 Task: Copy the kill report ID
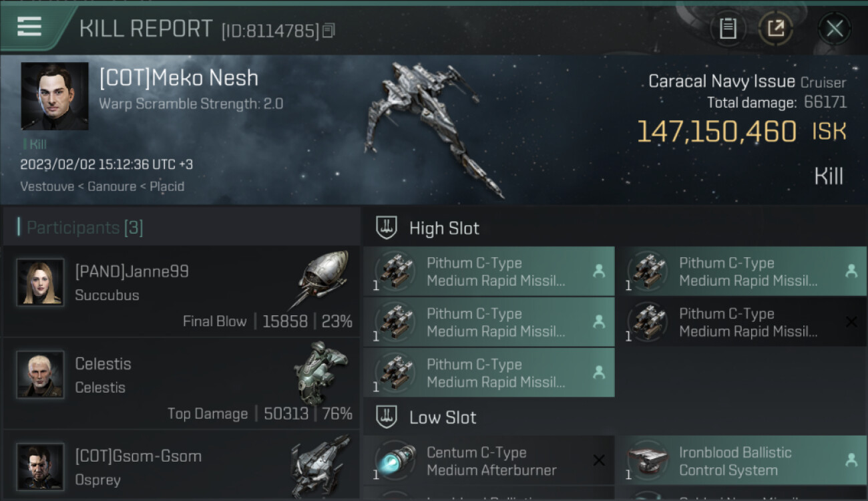[329, 31]
